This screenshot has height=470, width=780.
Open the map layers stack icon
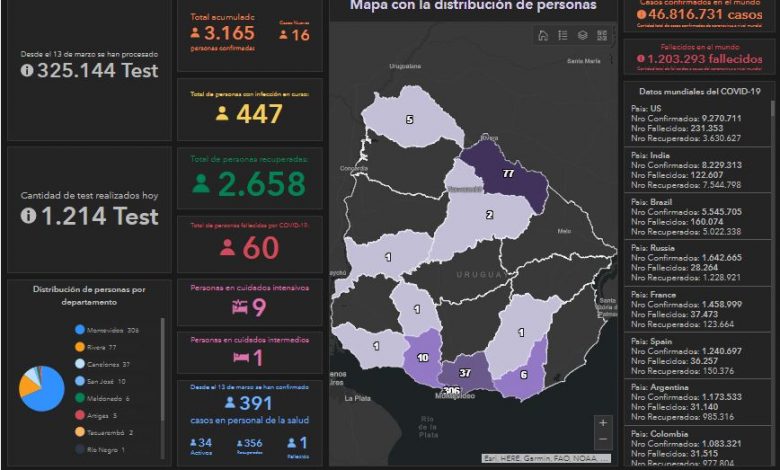click(x=582, y=35)
